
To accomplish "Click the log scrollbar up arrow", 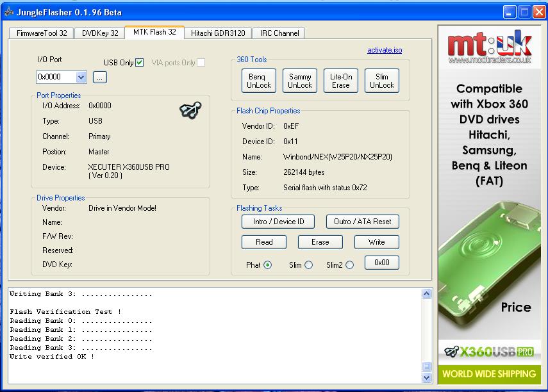I will (x=426, y=294).
